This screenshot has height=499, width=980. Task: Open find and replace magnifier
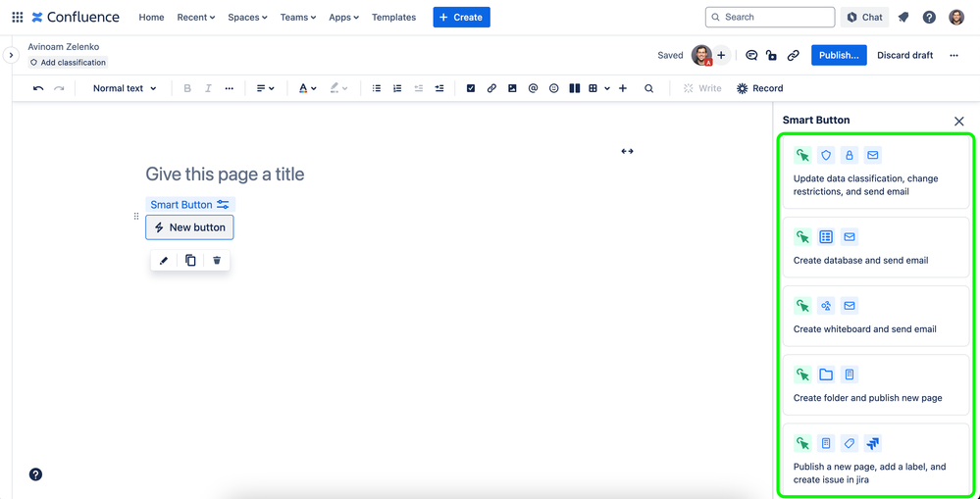(648, 88)
